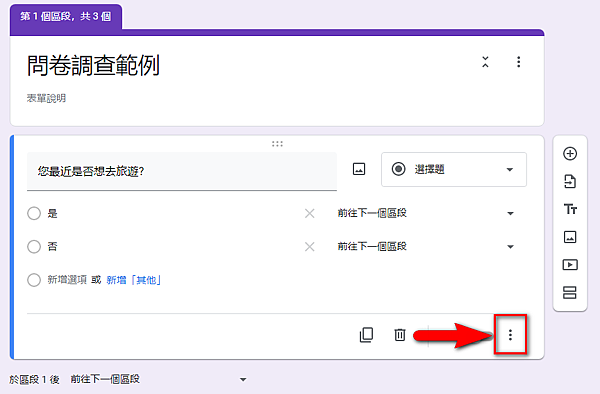Image resolution: width=600 pixels, height=394 pixels.
Task: Remove the 是 option
Action: (x=310, y=213)
